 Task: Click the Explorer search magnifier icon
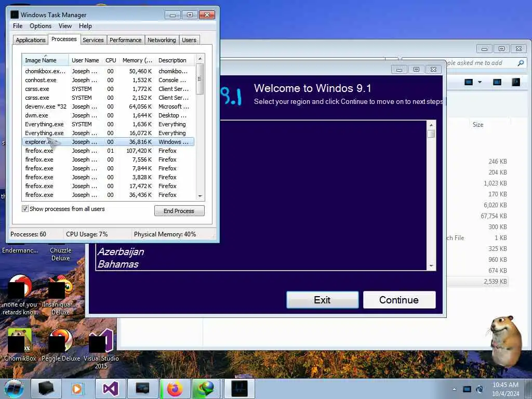[521, 63]
